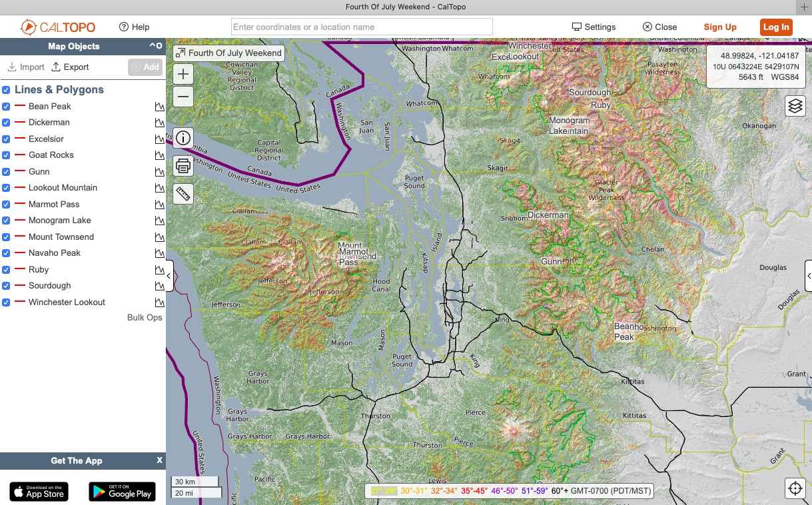Image resolution: width=812 pixels, height=505 pixels.
Task: Uncheck the Bean Peak line
Action: 6,107
